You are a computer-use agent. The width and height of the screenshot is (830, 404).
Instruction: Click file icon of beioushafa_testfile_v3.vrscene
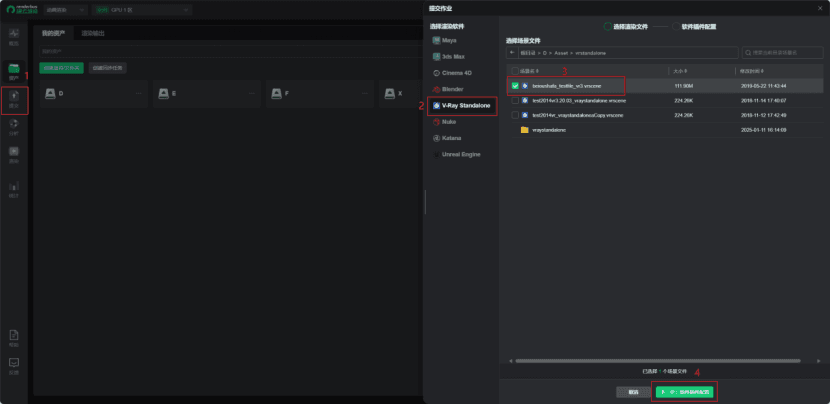pos(525,86)
